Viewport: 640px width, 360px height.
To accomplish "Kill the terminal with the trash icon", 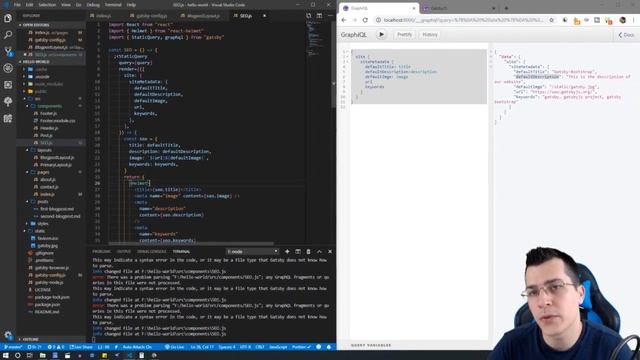I will [309, 251].
